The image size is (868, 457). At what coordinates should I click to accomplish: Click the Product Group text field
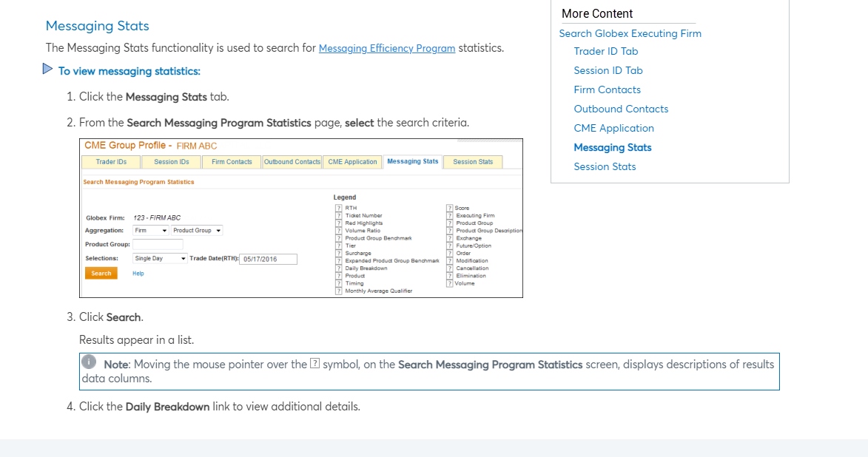tap(158, 245)
